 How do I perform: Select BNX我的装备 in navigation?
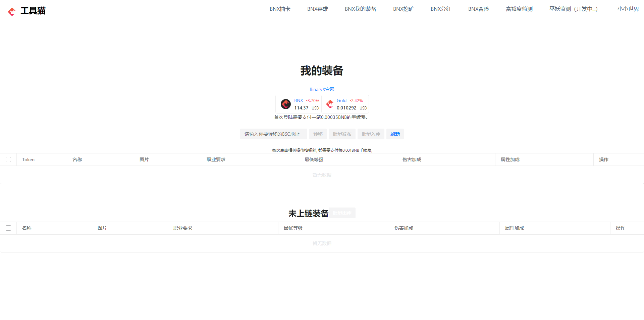click(x=361, y=9)
